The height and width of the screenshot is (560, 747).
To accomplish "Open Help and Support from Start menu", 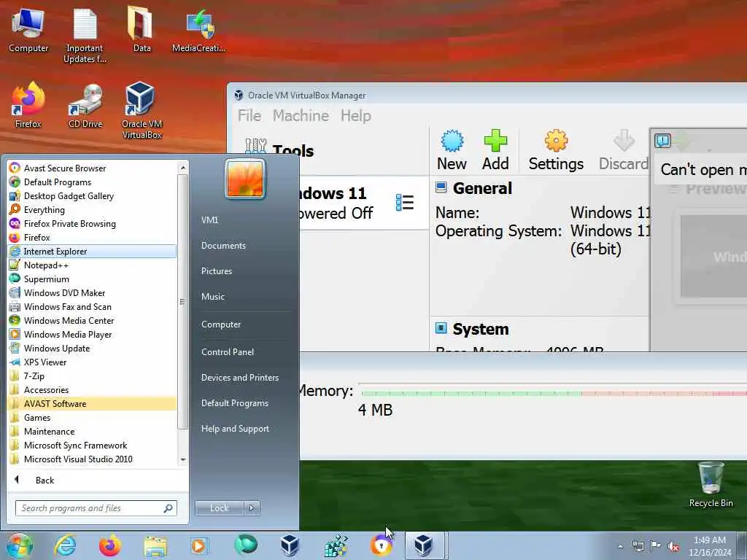I will click(x=235, y=429).
